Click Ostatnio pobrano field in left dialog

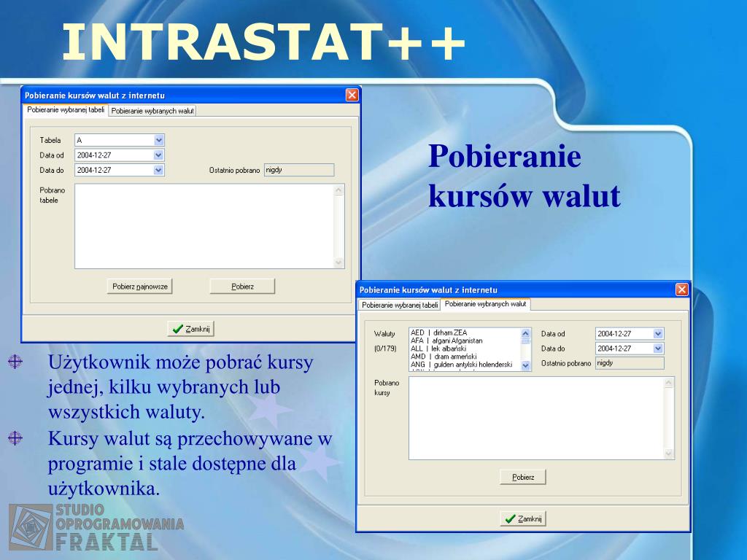pos(299,170)
